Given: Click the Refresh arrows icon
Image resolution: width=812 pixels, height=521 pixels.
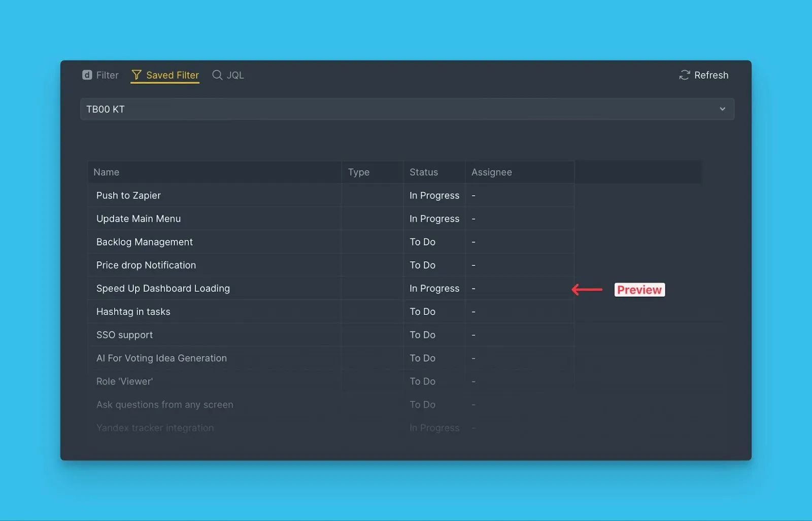Looking at the screenshot, I should [x=685, y=75].
